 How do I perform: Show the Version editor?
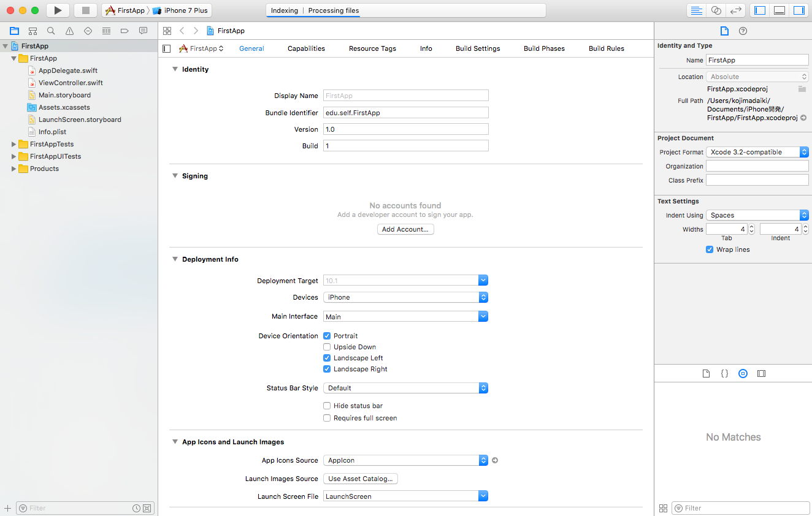click(736, 10)
